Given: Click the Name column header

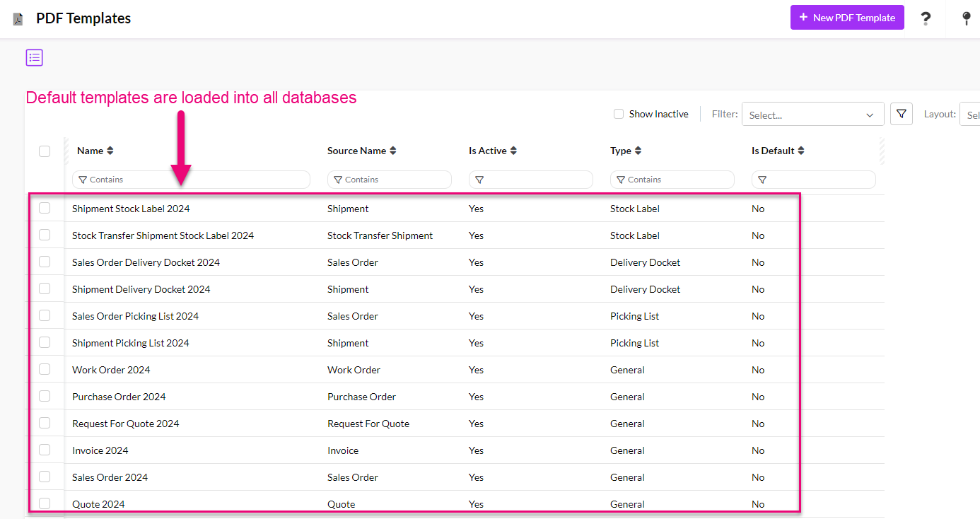Looking at the screenshot, I should click(90, 151).
